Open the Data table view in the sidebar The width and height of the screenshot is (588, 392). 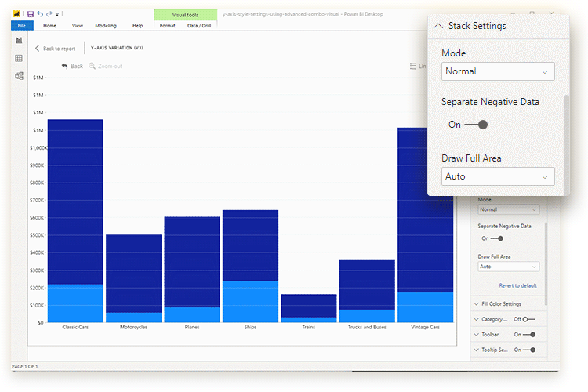(x=19, y=58)
